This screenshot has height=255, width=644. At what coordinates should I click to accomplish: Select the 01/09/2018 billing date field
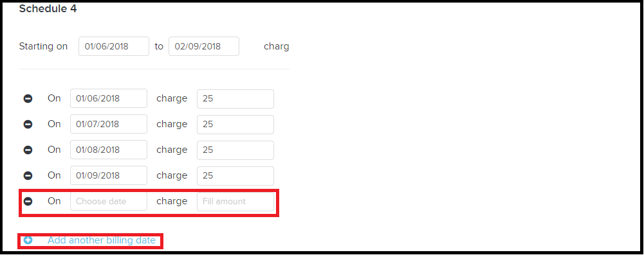coord(109,175)
